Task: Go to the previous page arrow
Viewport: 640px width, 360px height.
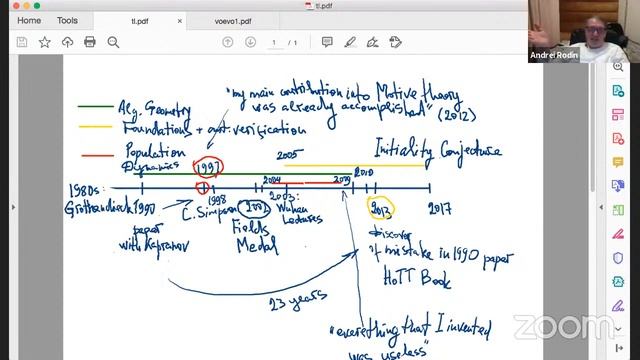Action: pos(228,42)
